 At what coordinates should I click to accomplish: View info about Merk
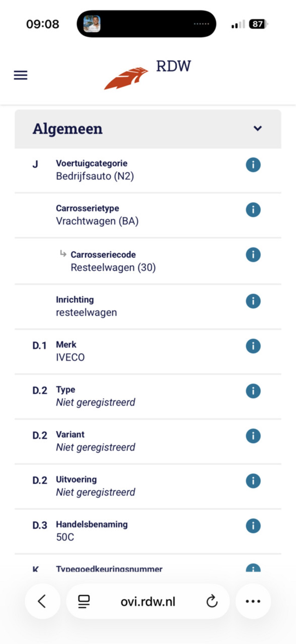pyautogui.click(x=253, y=346)
